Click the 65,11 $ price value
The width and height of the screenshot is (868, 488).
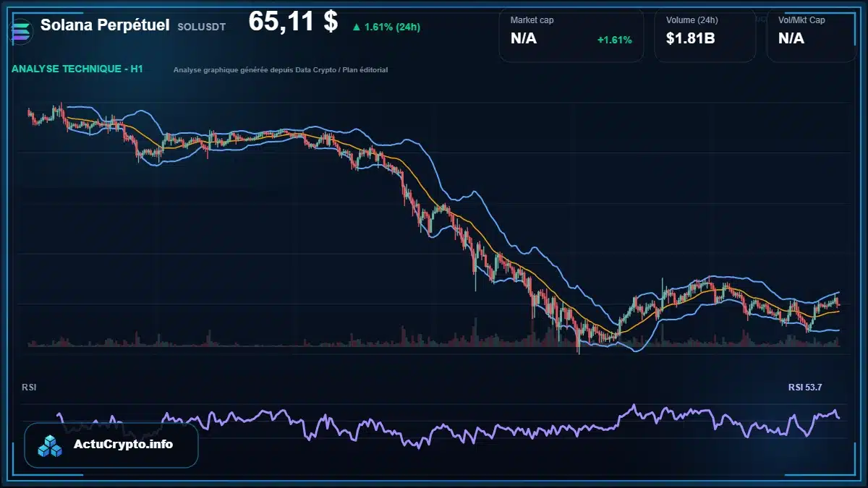tap(293, 22)
